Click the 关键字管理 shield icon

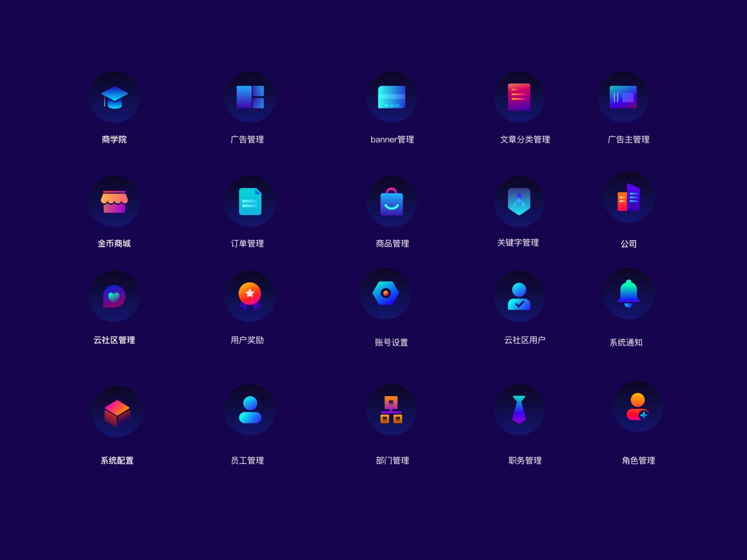519,201
